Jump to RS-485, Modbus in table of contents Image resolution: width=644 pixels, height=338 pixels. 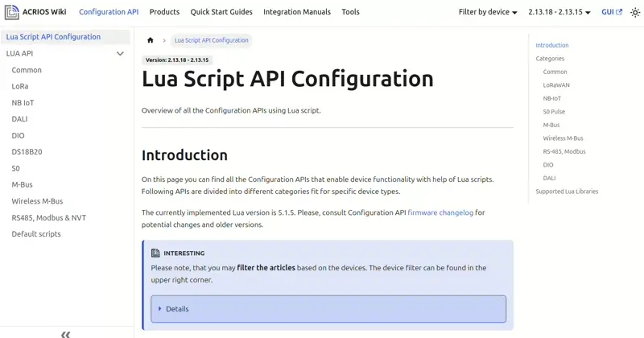click(564, 151)
